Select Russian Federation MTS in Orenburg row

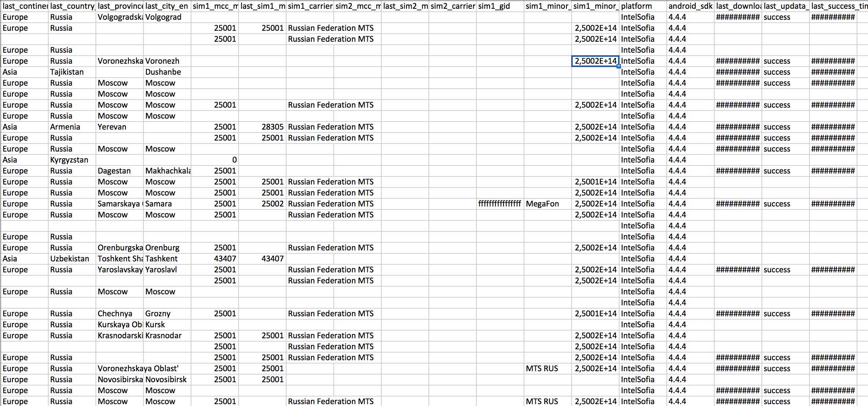(x=331, y=248)
